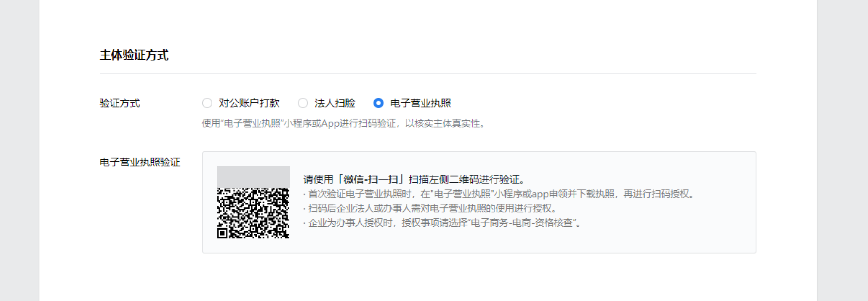Select the 对公账户打款 radio button
Screen dimensions: 868x301
(x=207, y=103)
